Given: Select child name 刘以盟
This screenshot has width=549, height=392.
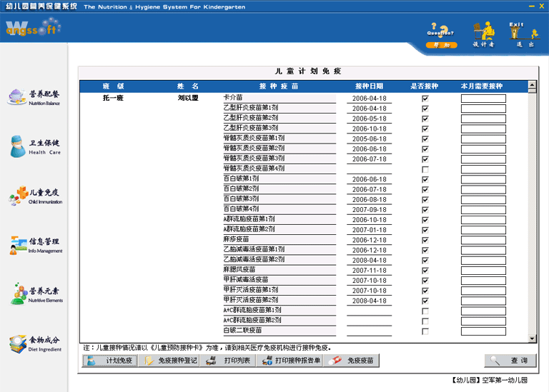Looking at the screenshot, I should coord(188,98).
